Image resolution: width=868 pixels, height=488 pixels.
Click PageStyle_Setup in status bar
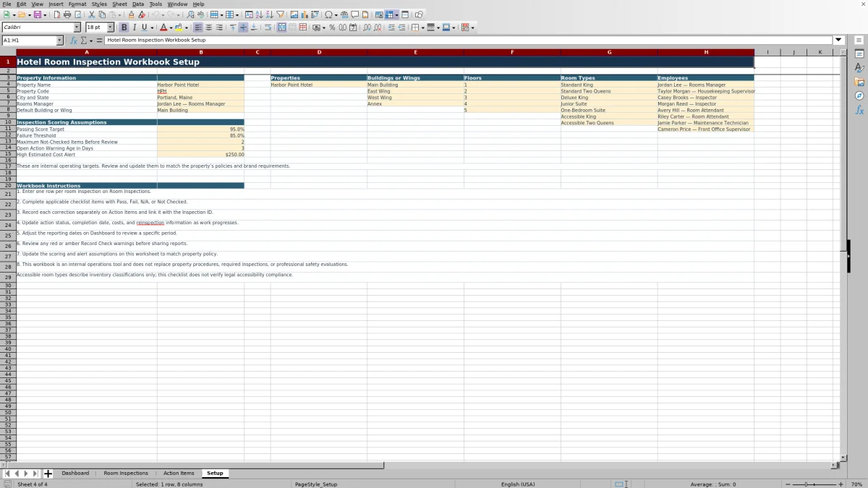316,484
